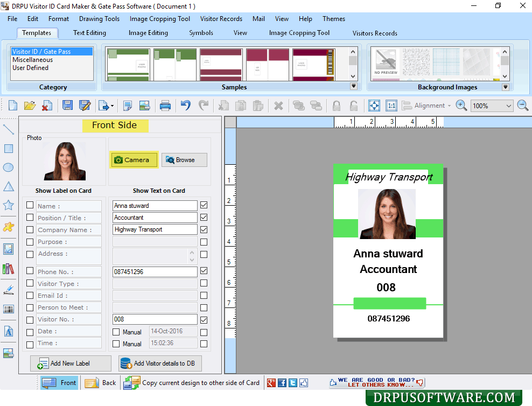
Task: Expand the Samples gallery
Action: [354, 86]
